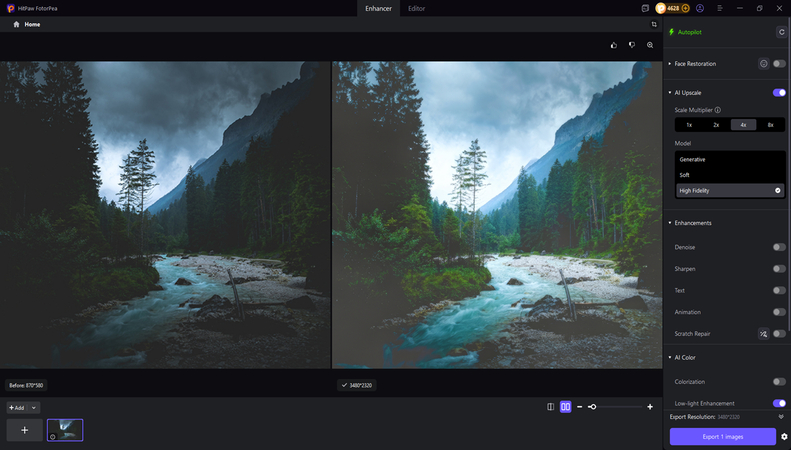Open the user account profile icon
Viewport: 791px width, 450px height.
[x=700, y=8]
